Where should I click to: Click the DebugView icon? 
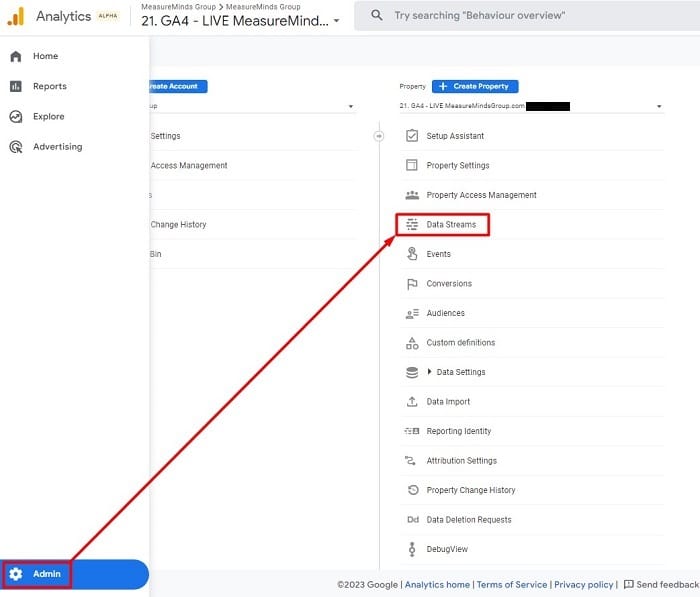point(412,549)
